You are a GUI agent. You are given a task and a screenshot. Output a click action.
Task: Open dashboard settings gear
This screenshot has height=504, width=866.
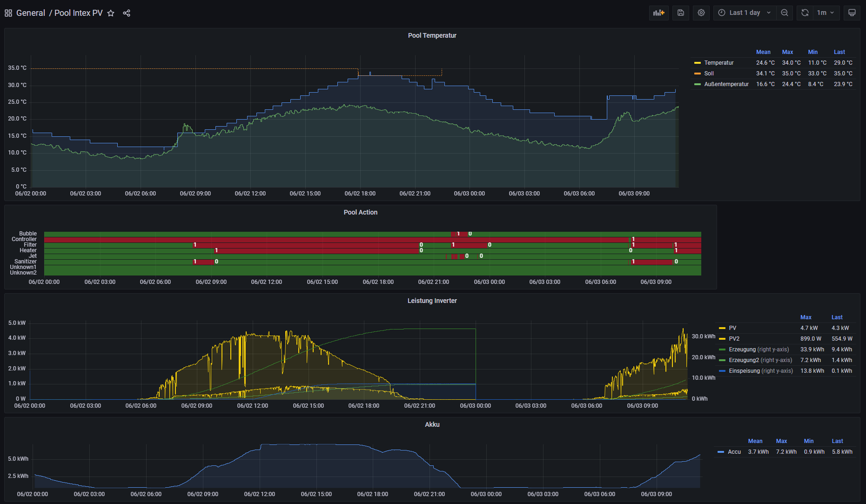point(701,13)
